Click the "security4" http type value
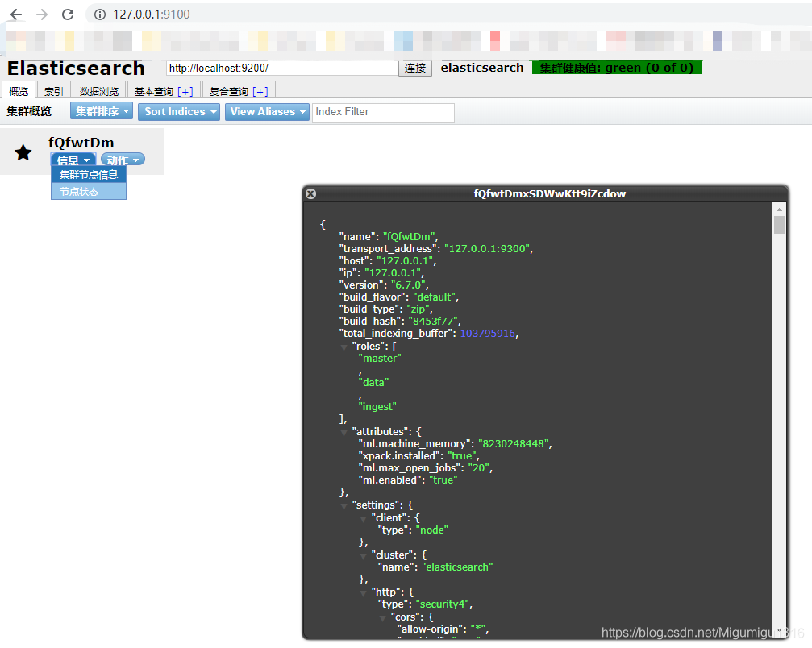The height and width of the screenshot is (648, 812). click(443, 604)
